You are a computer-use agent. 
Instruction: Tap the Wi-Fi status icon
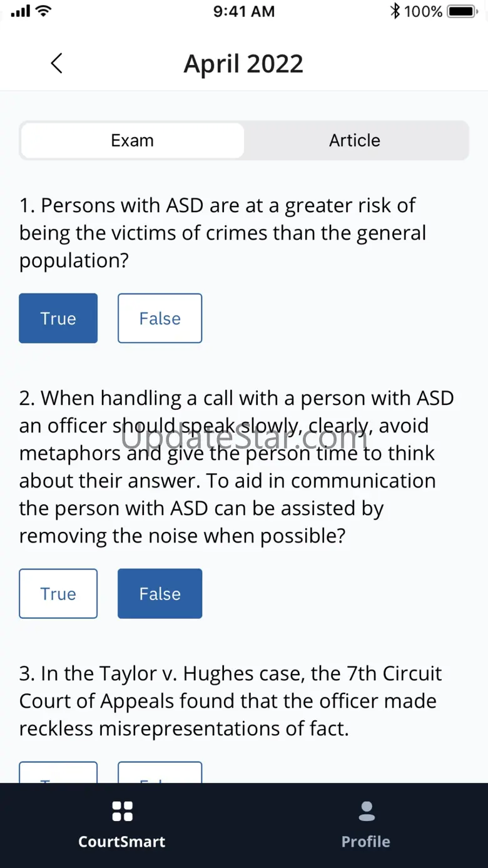pyautogui.click(x=43, y=11)
